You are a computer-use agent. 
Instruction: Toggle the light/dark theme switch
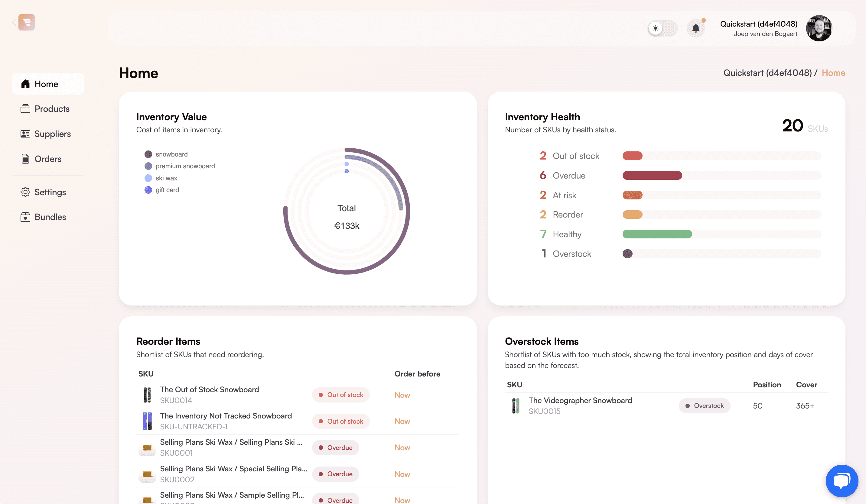[663, 28]
